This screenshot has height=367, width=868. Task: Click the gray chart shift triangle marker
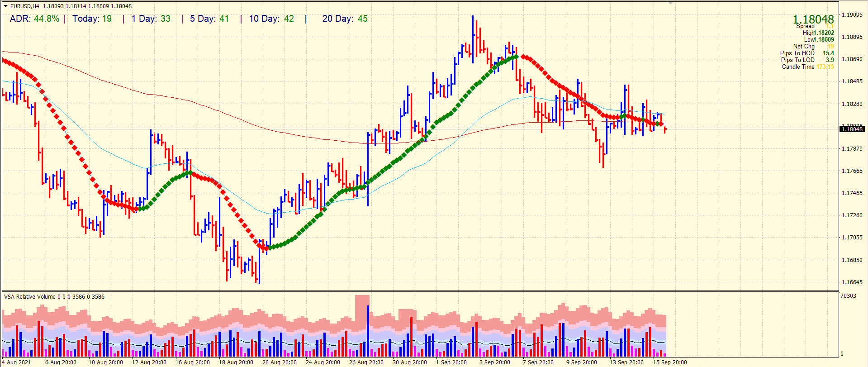point(670,3)
